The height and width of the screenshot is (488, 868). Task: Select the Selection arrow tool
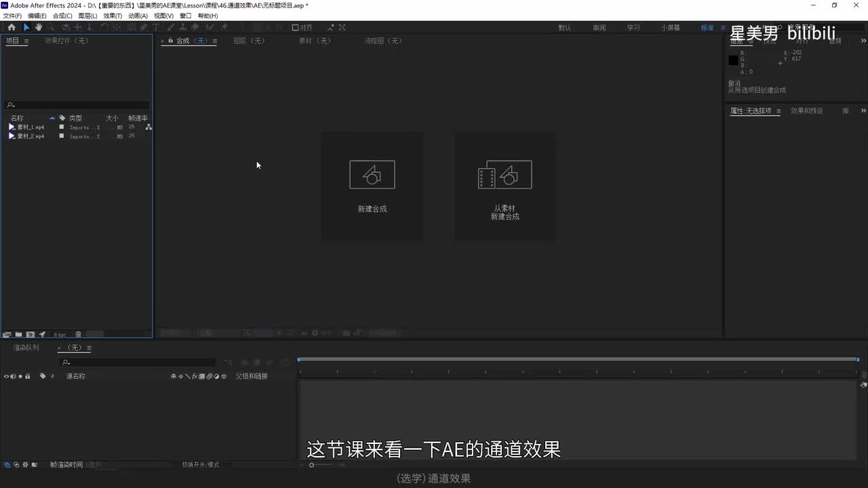click(x=26, y=27)
